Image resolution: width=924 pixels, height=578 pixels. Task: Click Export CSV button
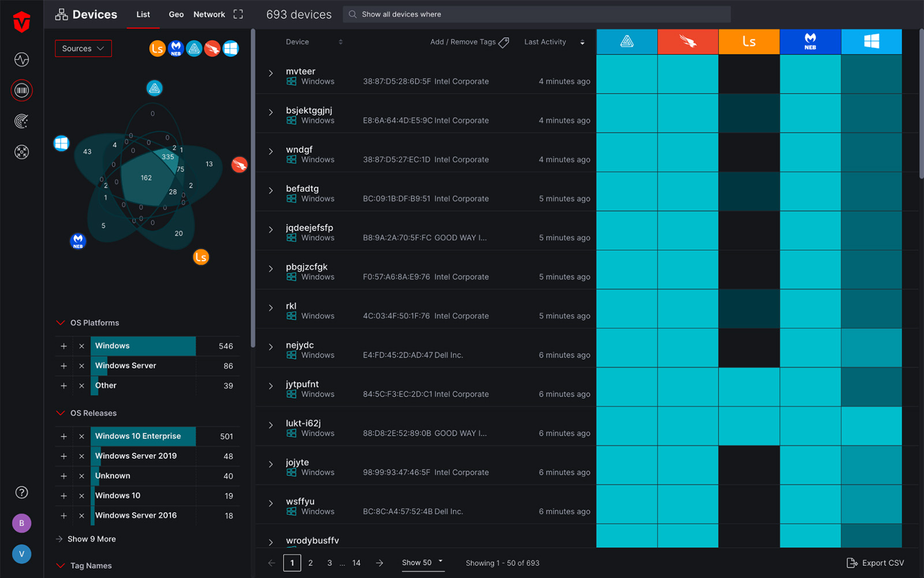click(x=875, y=563)
